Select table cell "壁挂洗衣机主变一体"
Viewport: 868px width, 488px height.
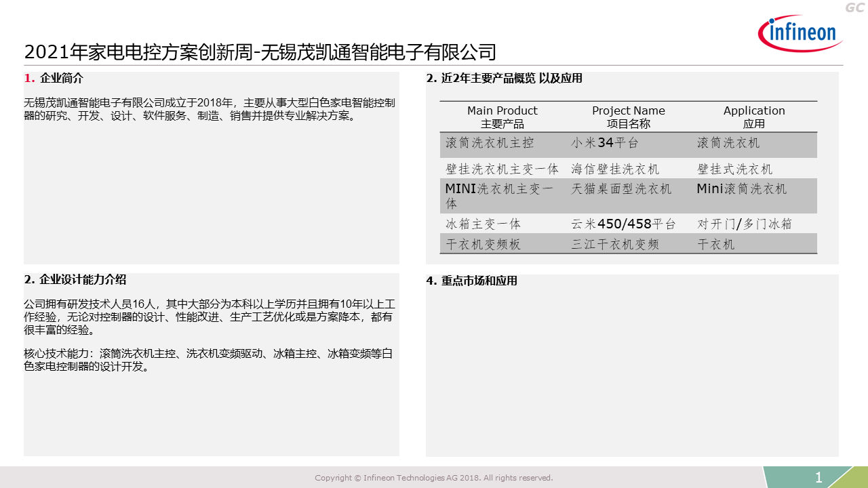click(502, 169)
